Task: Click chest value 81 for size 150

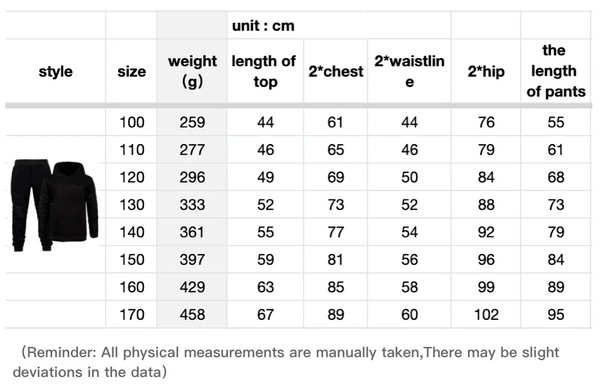Action: pyautogui.click(x=336, y=260)
